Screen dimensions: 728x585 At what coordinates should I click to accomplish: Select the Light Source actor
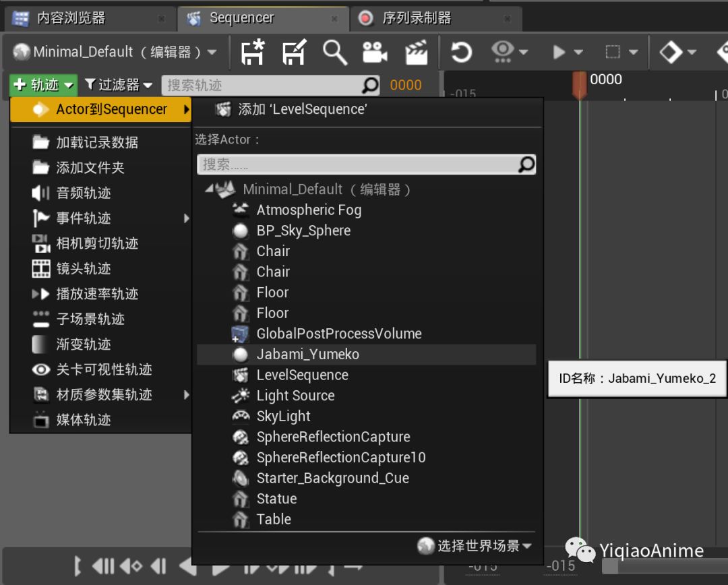click(295, 396)
